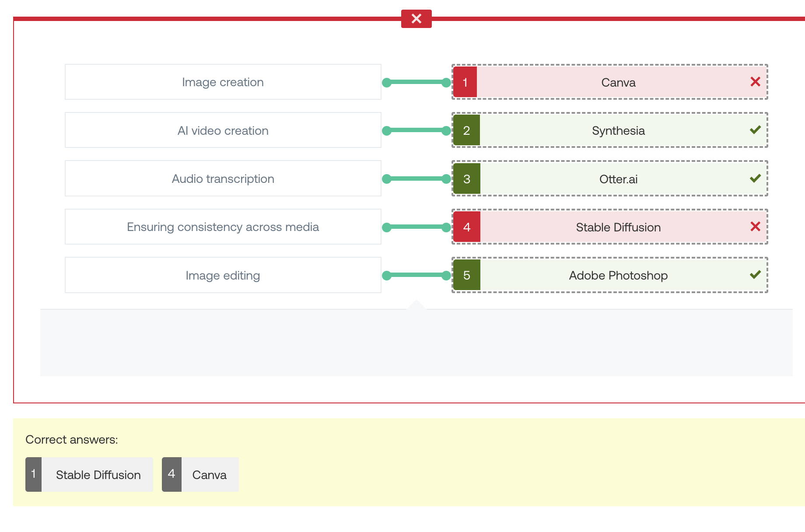The width and height of the screenshot is (805, 532).
Task: Click the grey number 1 badge under Correct answers
Action: tap(33, 475)
